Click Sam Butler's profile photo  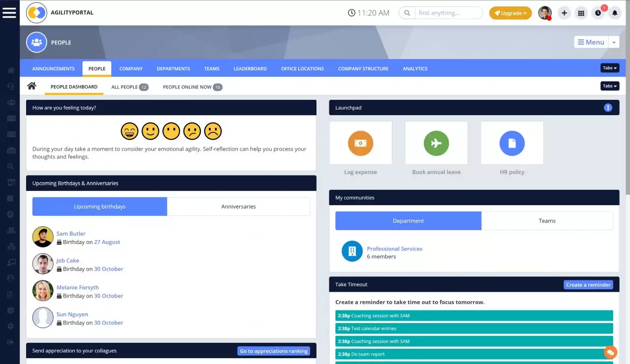[43, 237]
